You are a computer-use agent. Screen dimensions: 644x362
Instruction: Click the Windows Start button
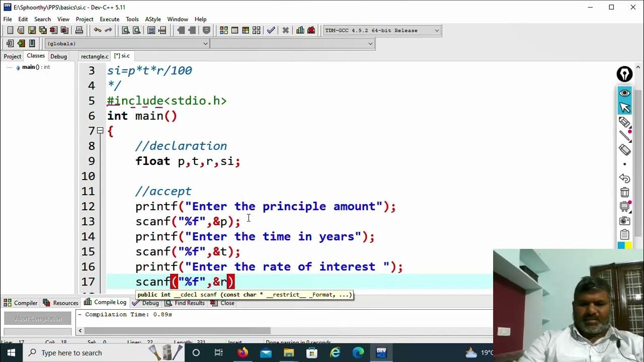[x=11, y=352]
